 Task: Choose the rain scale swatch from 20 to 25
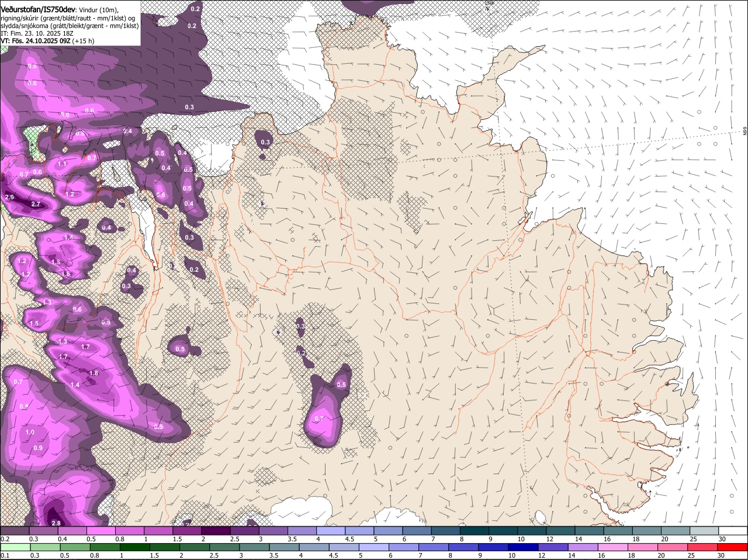tap(674, 547)
